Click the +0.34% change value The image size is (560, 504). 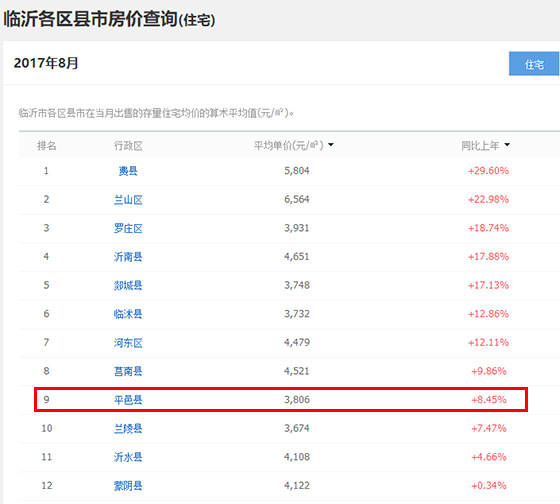pyautogui.click(x=489, y=485)
